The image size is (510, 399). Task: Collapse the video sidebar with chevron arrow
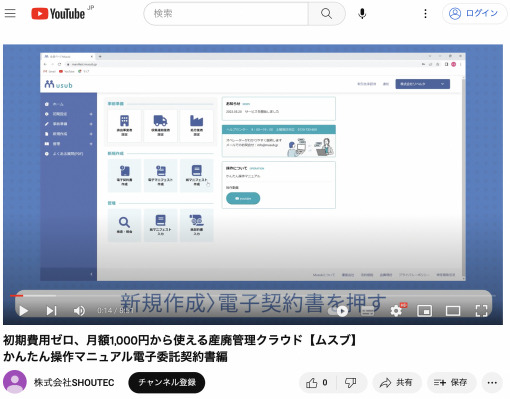click(x=91, y=274)
